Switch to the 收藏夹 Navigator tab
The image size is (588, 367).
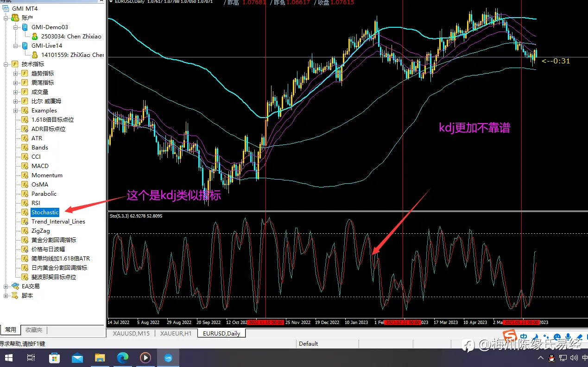34,330
